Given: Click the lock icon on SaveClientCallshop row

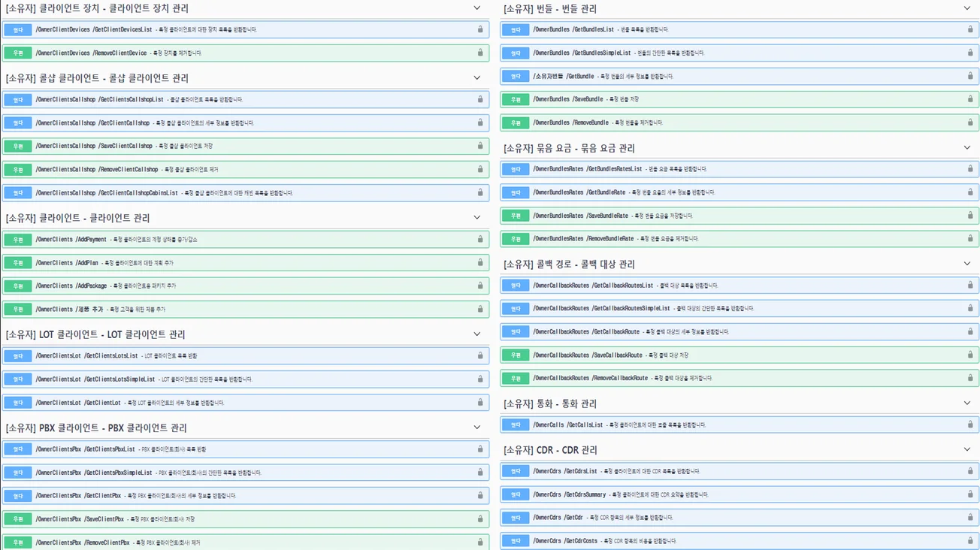Looking at the screenshot, I should click(x=480, y=146).
